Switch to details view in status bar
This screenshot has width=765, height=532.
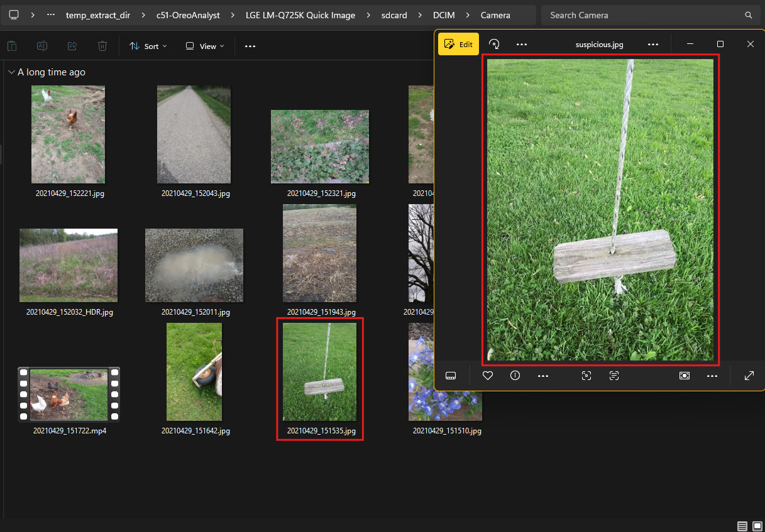tap(742, 526)
